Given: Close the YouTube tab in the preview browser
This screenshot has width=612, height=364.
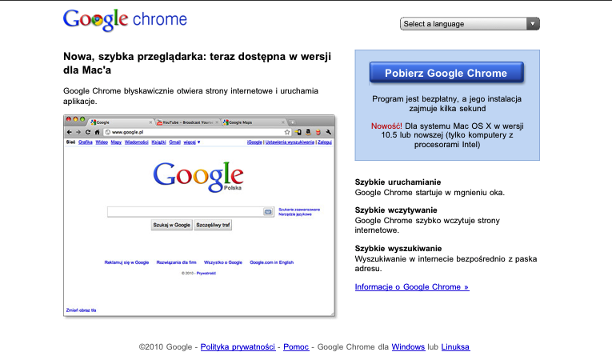Looking at the screenshot, I should 217,122.
